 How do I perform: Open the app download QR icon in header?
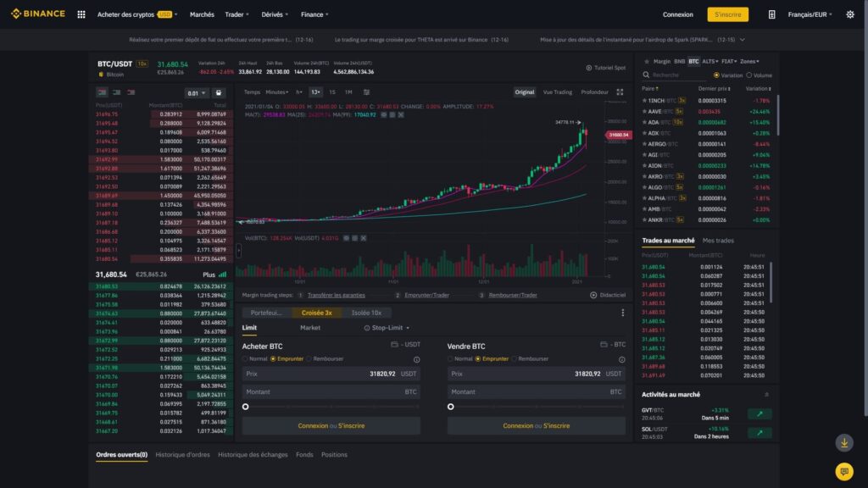[771, 14]
